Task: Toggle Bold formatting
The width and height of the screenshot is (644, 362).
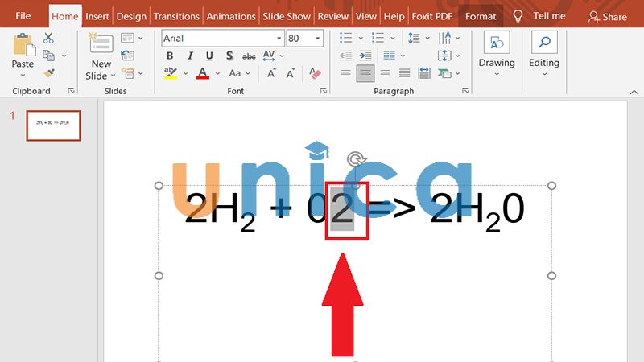Action: coord(170,56)
